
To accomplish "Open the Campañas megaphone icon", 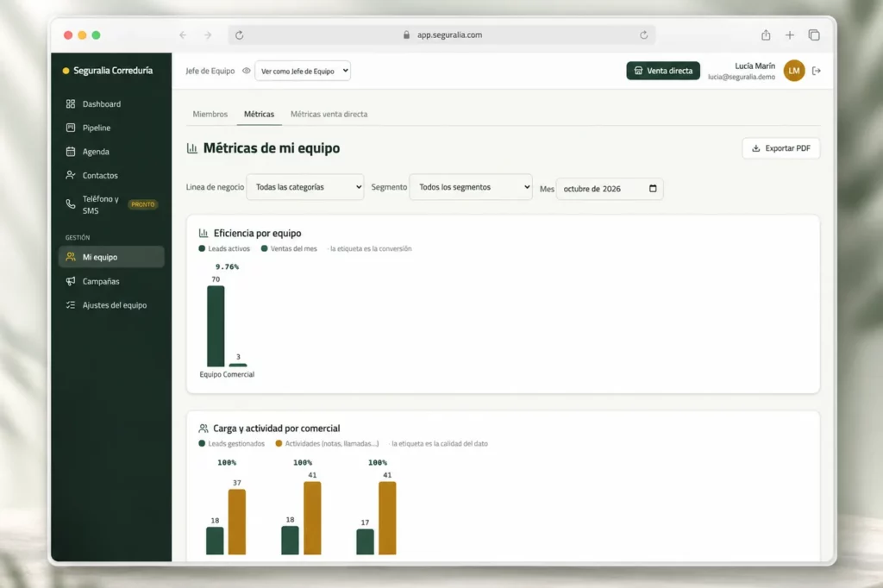I will (x=71, y=281).
